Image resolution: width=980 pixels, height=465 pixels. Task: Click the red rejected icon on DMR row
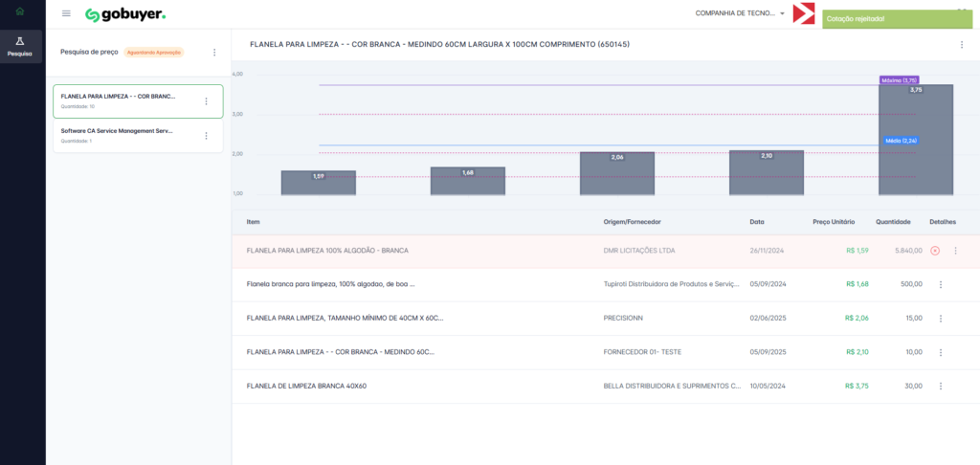(x=935, y=251)
